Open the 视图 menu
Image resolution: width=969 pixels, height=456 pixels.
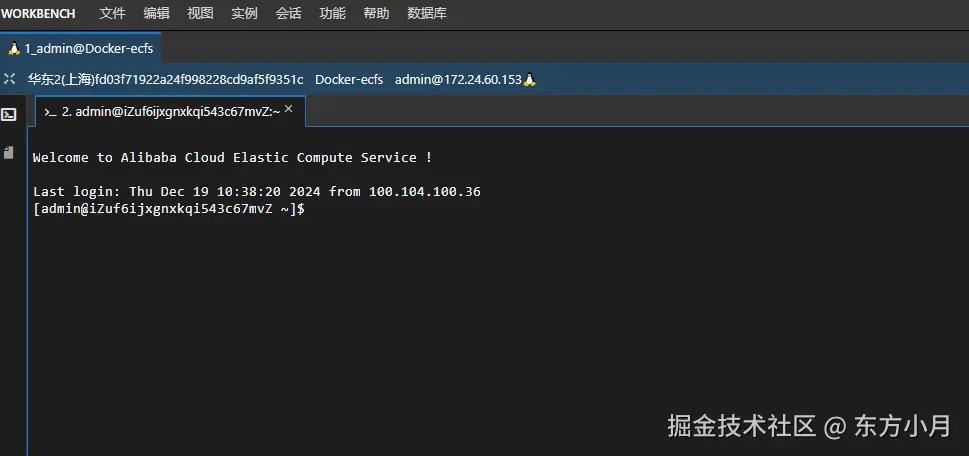[x=200, y=13]
